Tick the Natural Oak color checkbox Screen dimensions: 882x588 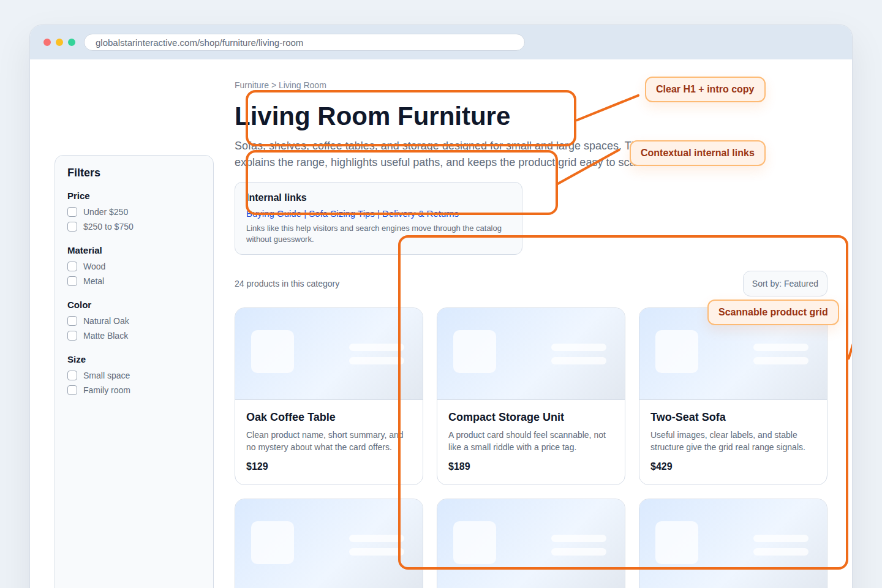(x=72, y=321)
